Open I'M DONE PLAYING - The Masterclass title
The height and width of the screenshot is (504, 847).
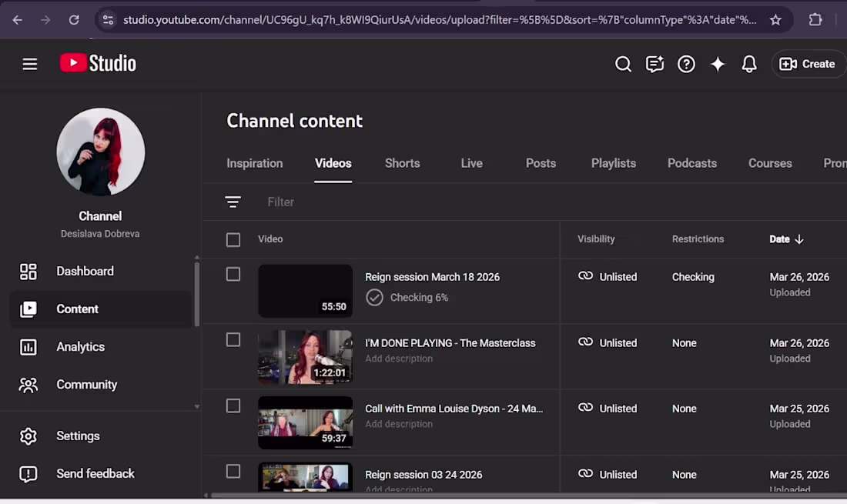click(x=450, y=343)
